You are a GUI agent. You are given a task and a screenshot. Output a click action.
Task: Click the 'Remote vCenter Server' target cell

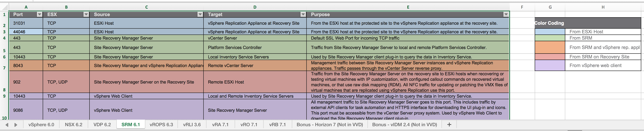pos(255,65)
